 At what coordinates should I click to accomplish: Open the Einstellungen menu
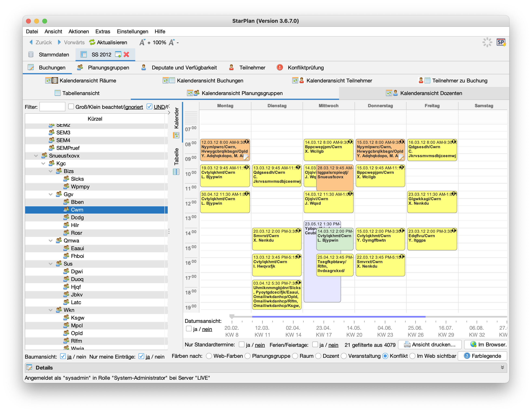(x=132, y=31)
